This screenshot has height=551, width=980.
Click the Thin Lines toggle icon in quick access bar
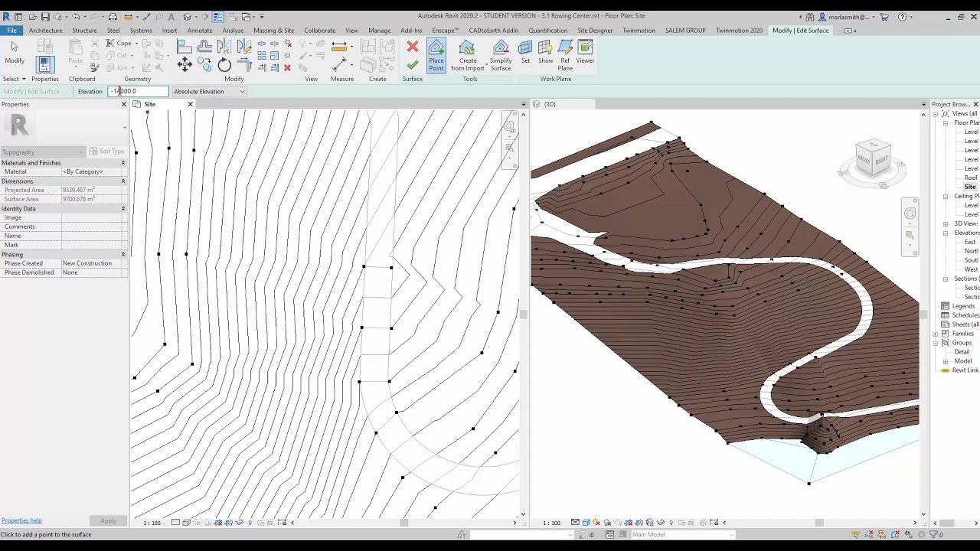218,17
